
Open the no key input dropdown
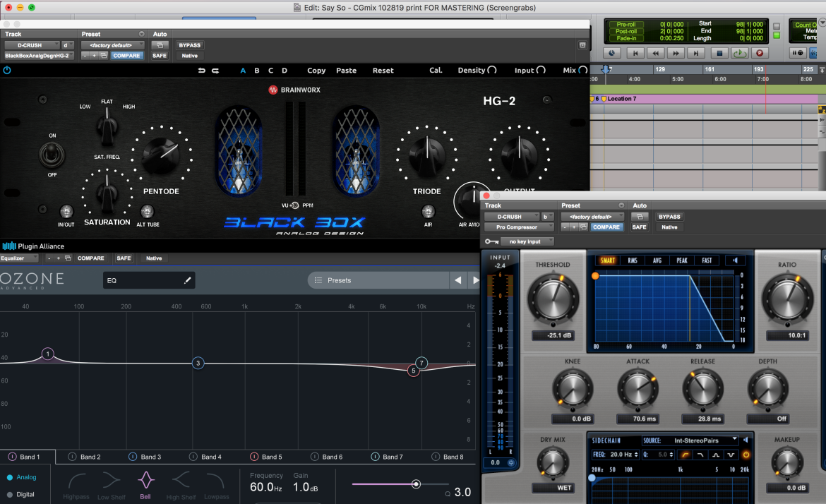pos(527,241)
